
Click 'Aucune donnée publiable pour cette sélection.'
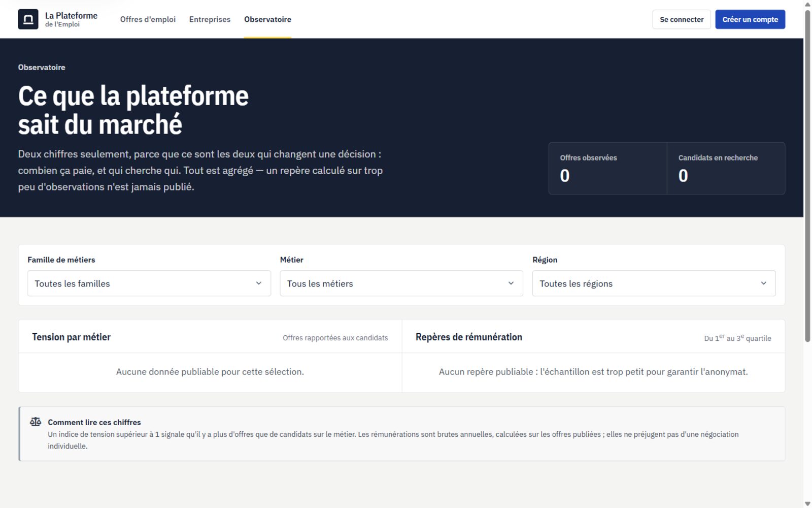[x=210, y=372]
